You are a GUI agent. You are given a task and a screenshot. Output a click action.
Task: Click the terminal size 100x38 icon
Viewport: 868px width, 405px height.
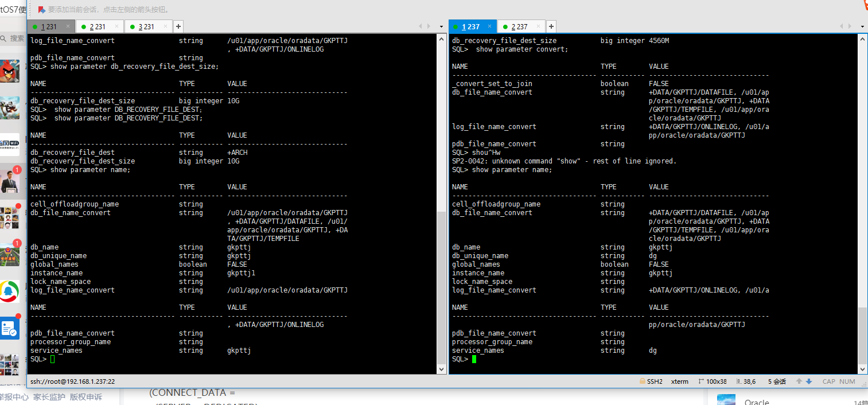(x=701, y=381)
